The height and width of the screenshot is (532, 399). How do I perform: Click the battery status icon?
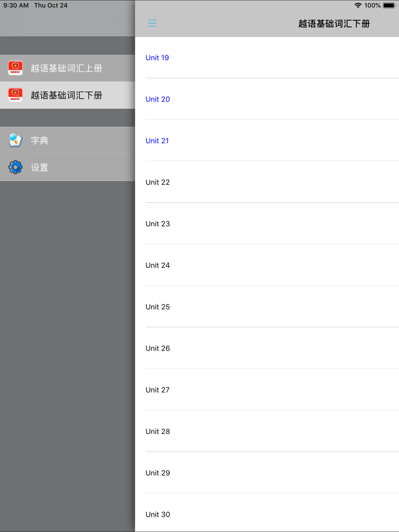click(x=389, y=6)
